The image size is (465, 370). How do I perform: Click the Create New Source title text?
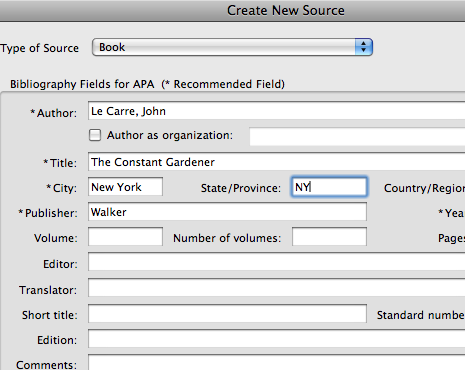[x=286, y=10]
